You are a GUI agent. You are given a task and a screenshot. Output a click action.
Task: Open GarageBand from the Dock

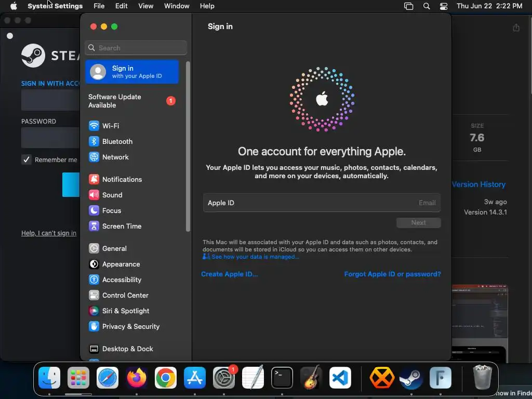pos(311,378)
